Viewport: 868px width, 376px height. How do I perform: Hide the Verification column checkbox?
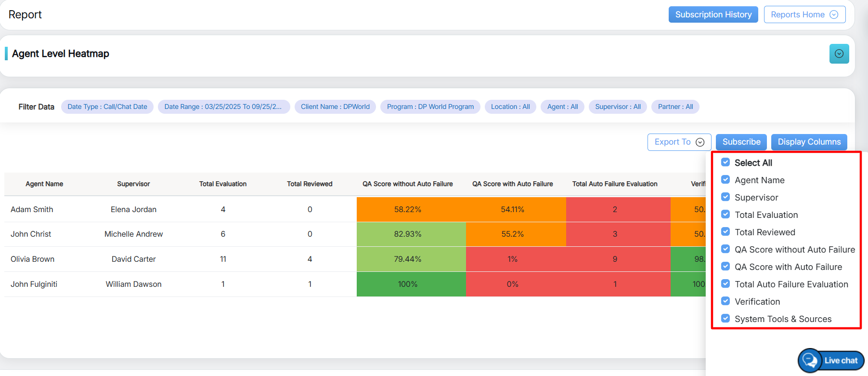coord(725,301)
